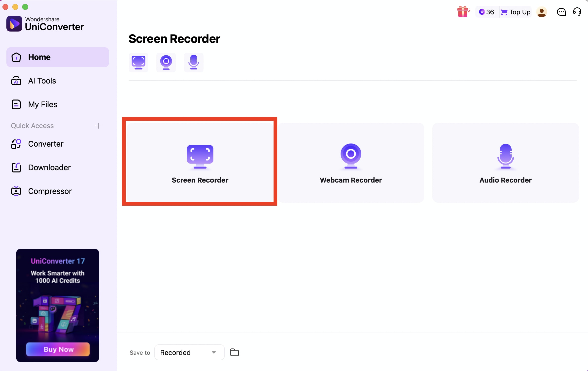This screenshot has height=371, width=588.
Task: Open My Files section
Action: click(x=42, y=104)
